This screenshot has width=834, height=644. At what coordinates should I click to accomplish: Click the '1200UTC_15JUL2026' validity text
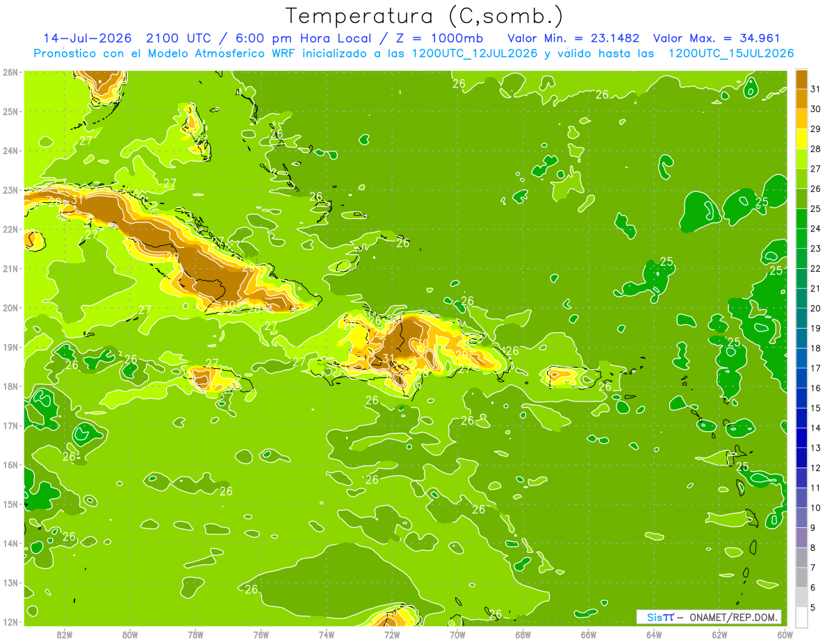tap(731, 53)
